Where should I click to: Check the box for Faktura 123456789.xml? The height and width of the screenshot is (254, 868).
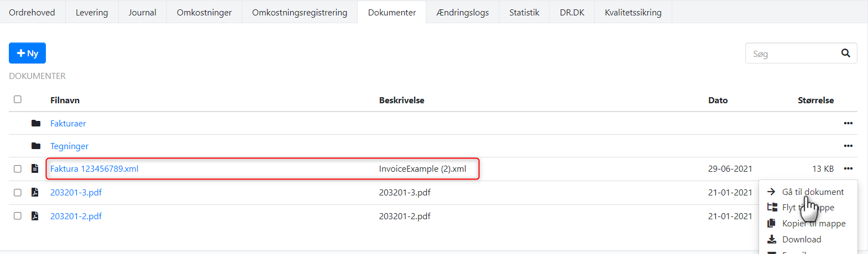pyautogui.click(x=18, y=169)
